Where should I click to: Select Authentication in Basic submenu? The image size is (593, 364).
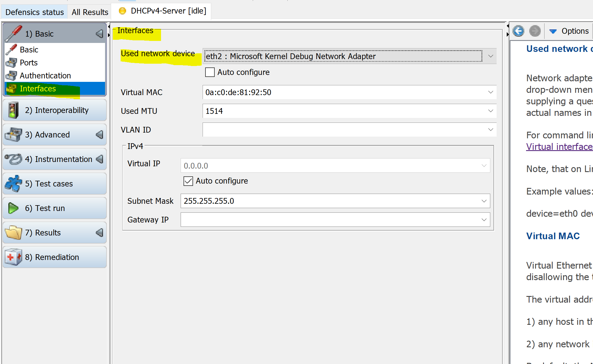click(x=55, y=76)
